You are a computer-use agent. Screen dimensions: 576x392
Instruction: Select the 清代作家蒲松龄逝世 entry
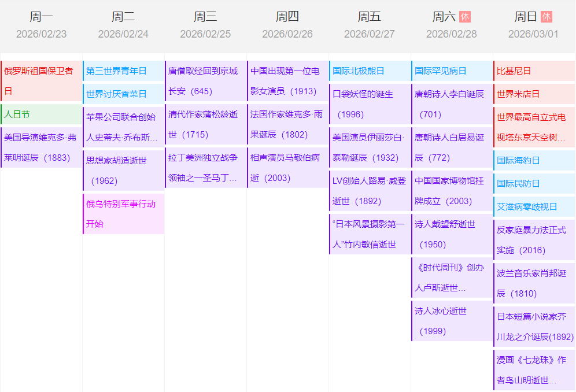click(205, 124)
